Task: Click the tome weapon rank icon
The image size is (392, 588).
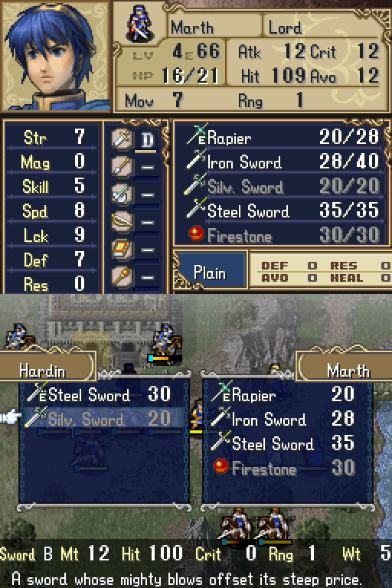Action: click(122, 250)
